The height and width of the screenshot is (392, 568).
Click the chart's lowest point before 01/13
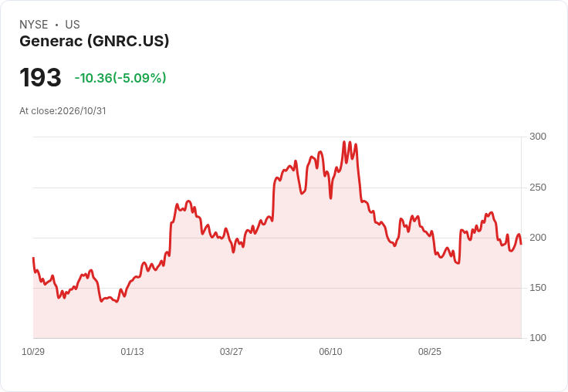(117, 302)
